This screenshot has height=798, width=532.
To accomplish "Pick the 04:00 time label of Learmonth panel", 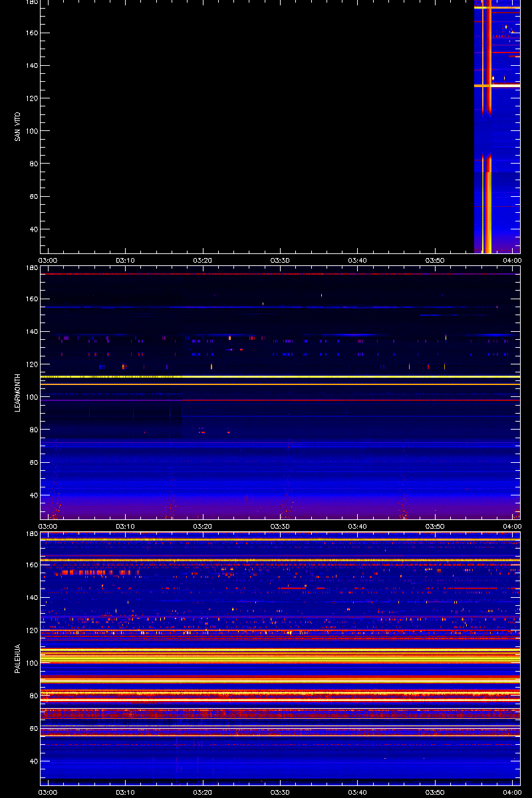I will coord(512,527).
